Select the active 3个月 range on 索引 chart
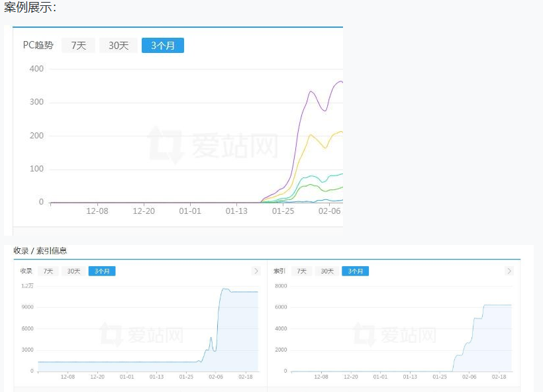 (354, 271)
